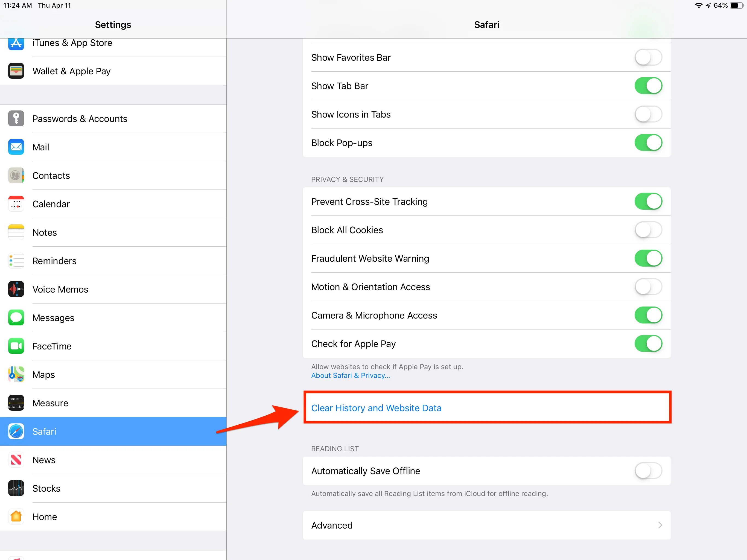Open the Safari settings icon
The height and width of the screenshot is (560, 747).
15,431
